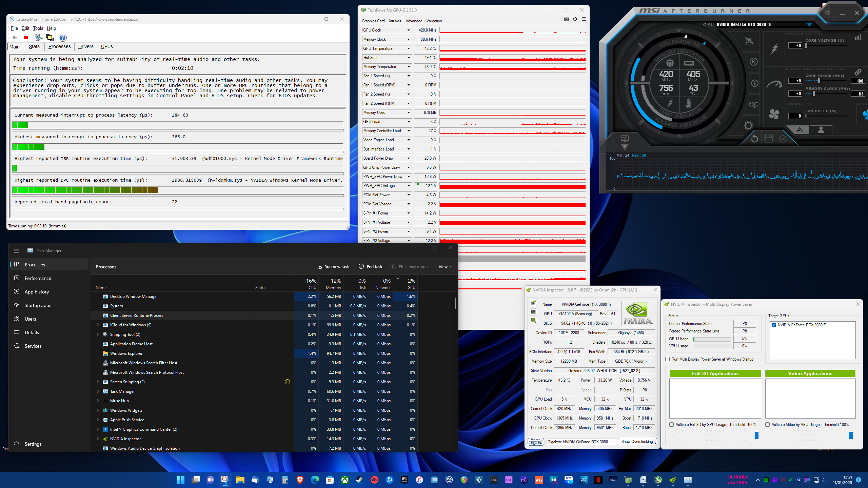Open Startup apps in Task Manager
Viewport: 868px width, 488px height.
49,305
